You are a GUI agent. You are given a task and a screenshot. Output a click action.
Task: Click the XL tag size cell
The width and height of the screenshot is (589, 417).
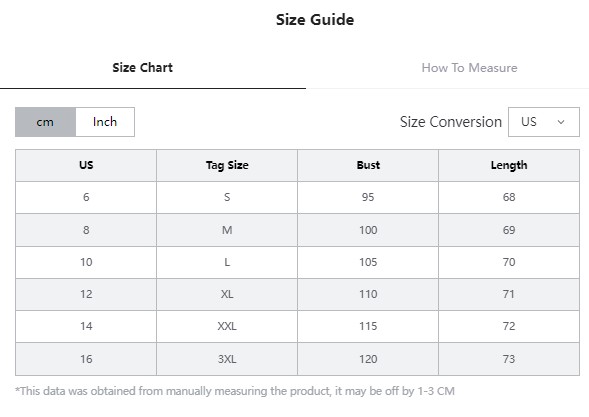coord(227,294)
